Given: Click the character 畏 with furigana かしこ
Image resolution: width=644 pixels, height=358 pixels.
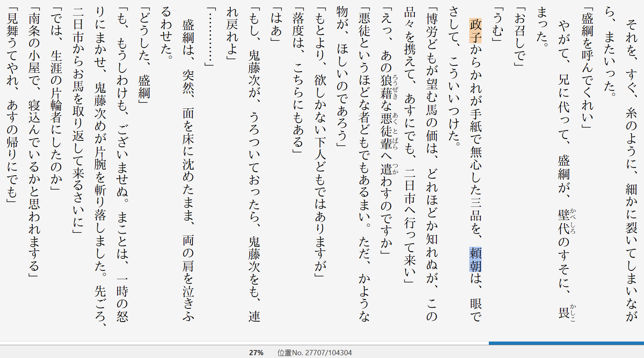Looking at the screenshot, I should point(564,312).
